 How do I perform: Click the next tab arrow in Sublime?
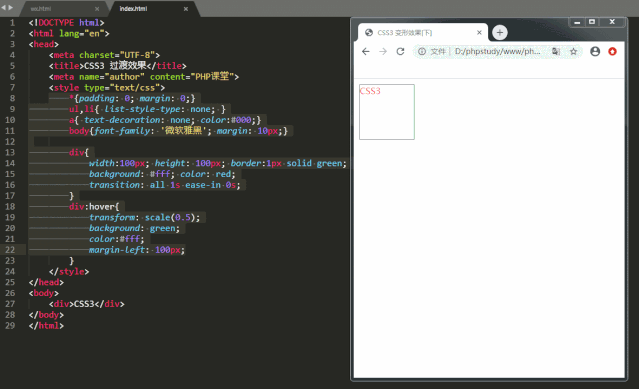pyautogui.click(x=10, y=7)
